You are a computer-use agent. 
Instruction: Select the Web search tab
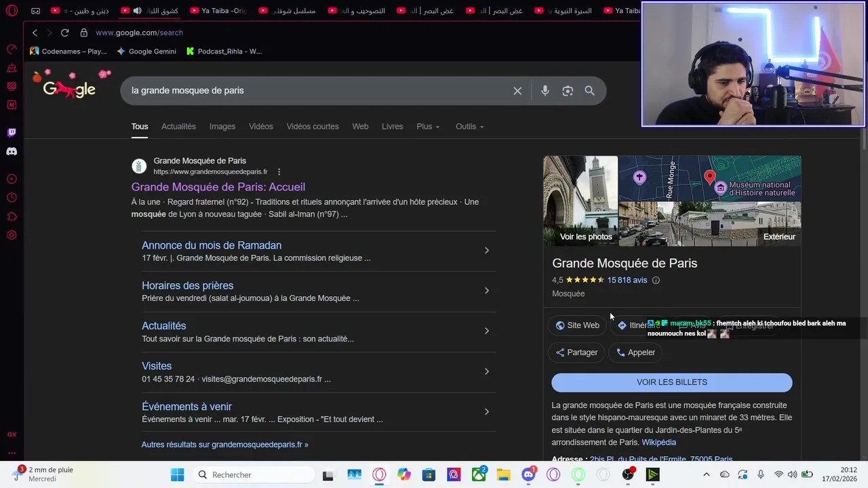pyautogui.click(x=360, y=127)
